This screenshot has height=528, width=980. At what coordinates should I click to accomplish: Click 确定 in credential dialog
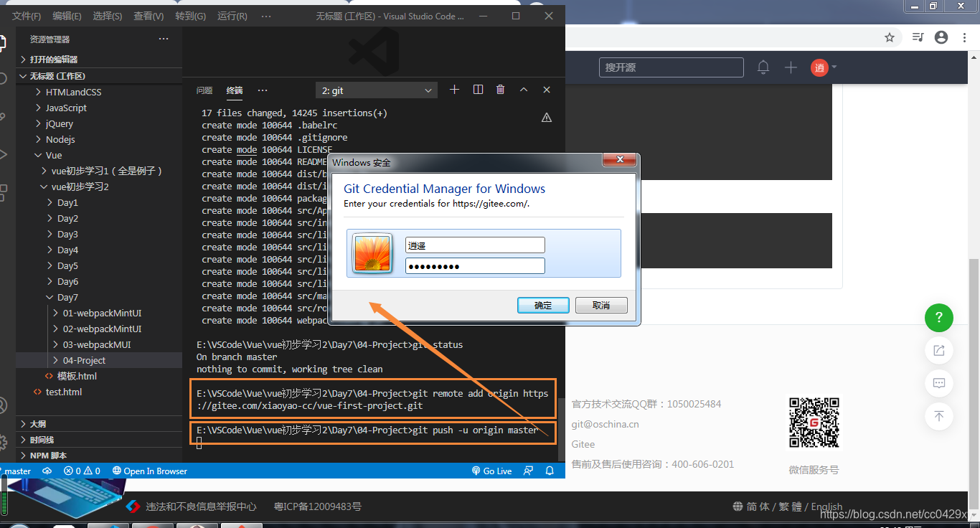(543, 306)
